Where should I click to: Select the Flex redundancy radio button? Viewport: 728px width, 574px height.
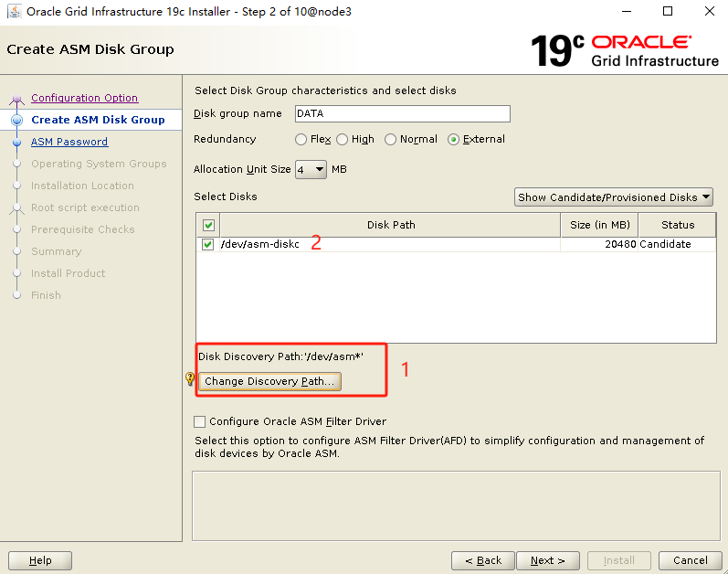point(301,139)
